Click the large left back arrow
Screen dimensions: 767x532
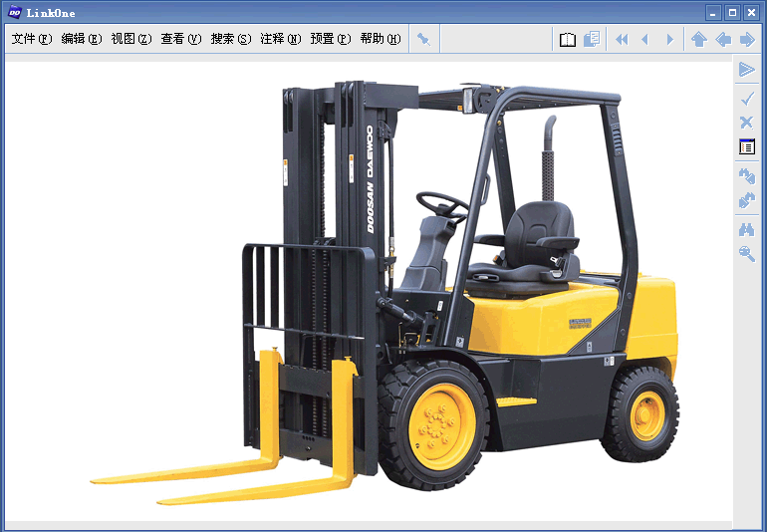point(723,40)
